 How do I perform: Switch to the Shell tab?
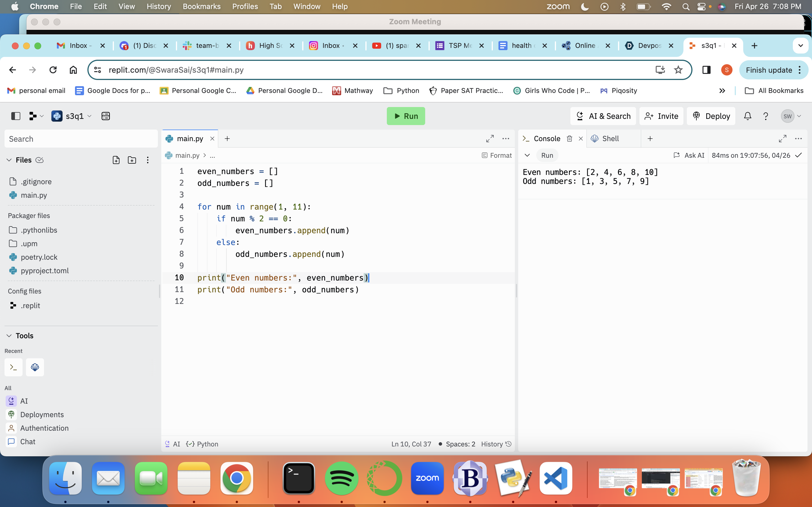[x=610, y=139]
